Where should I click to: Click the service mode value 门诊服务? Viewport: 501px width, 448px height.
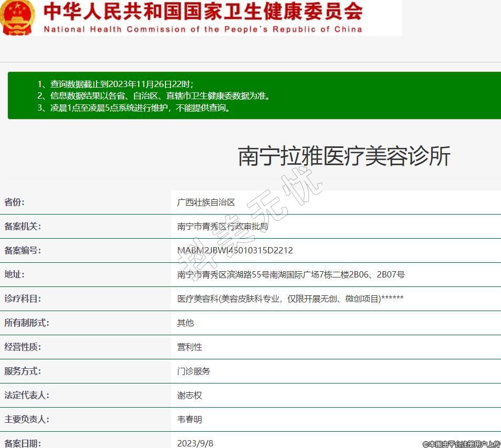click(x=194, y=371)
